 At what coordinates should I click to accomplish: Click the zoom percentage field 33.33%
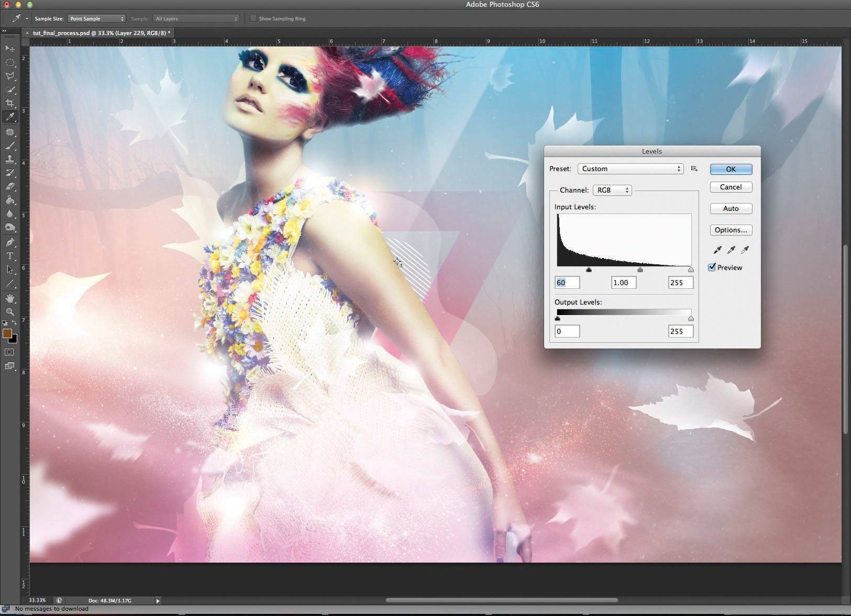click(37, 600)
